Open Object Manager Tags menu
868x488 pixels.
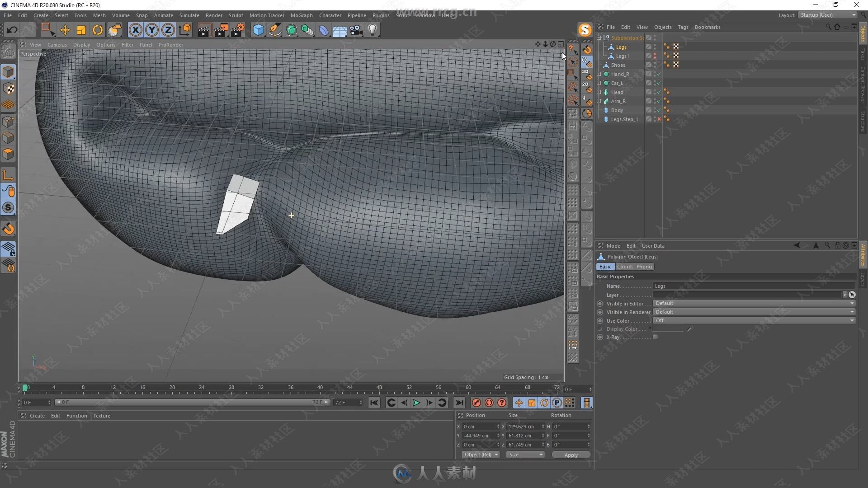pos(683,27)
